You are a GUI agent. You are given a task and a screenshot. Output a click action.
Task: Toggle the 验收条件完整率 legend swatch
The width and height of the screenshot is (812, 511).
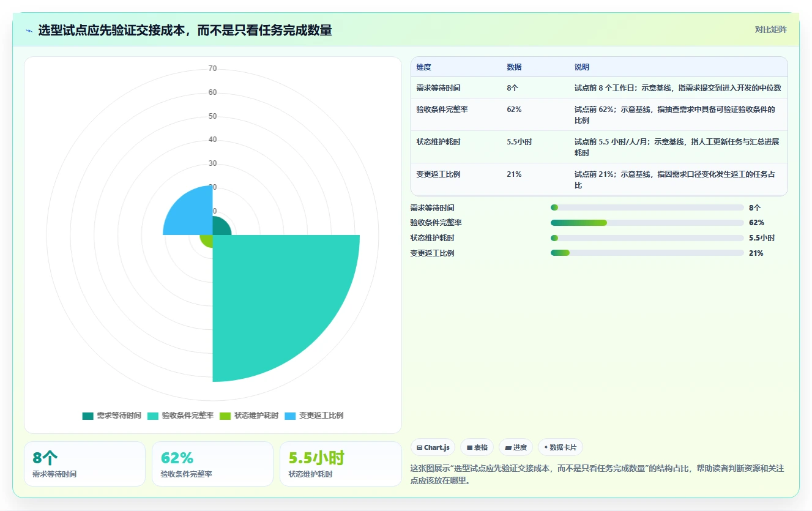pyautogui.click(x=152, y=416)
